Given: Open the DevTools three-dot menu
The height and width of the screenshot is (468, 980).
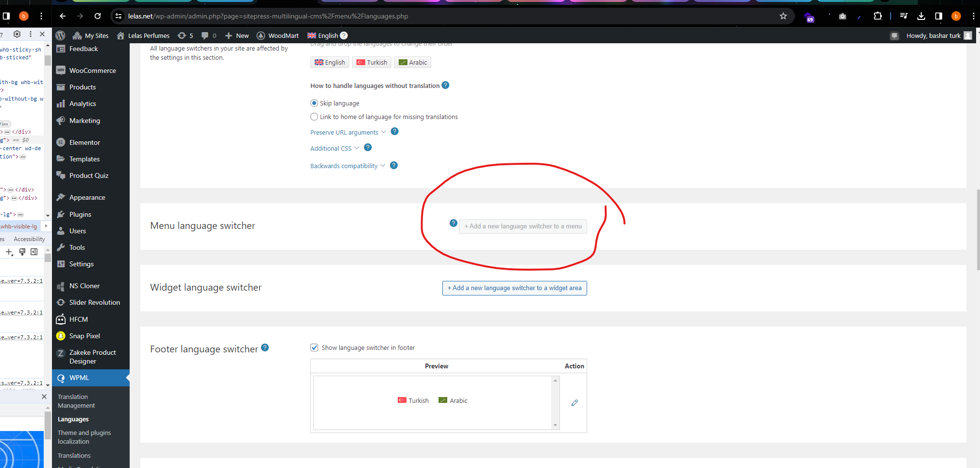Looking at the screenshot, I should (x=30, y=34).
